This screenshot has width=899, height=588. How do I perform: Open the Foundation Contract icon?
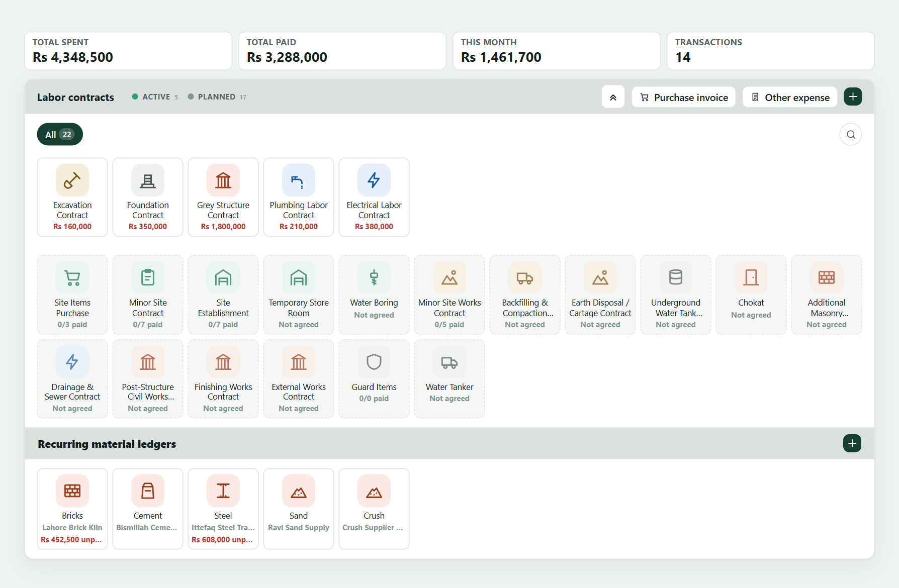[148, 180]
